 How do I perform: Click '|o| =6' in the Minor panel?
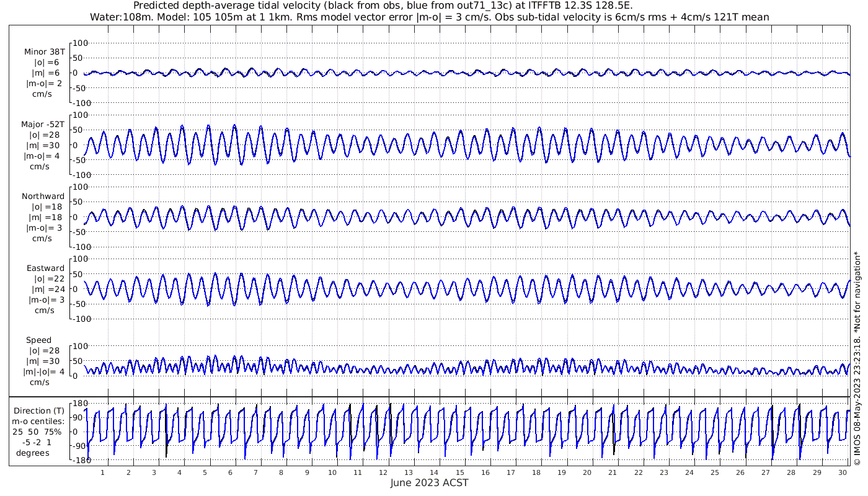coord(46,63)
